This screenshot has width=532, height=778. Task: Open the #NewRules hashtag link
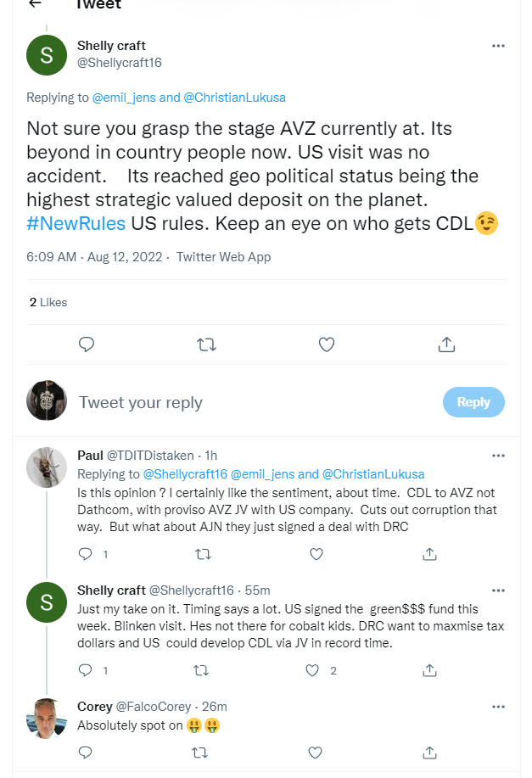point(76,224)
